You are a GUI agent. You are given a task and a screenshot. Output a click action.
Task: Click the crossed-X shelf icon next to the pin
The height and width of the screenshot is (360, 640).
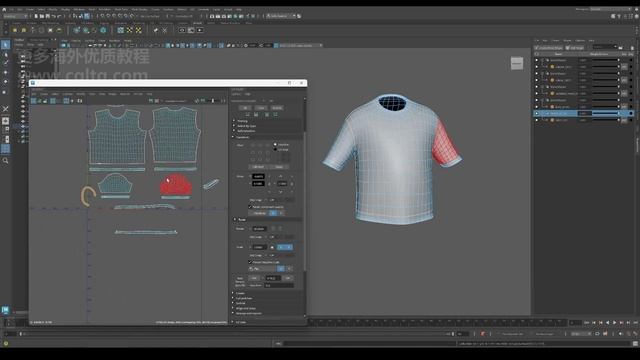tap(164, 30)
